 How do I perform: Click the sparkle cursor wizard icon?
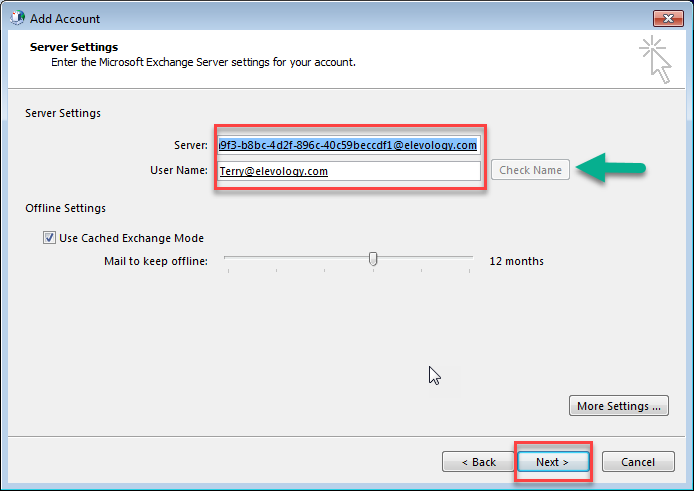point(656,57)
